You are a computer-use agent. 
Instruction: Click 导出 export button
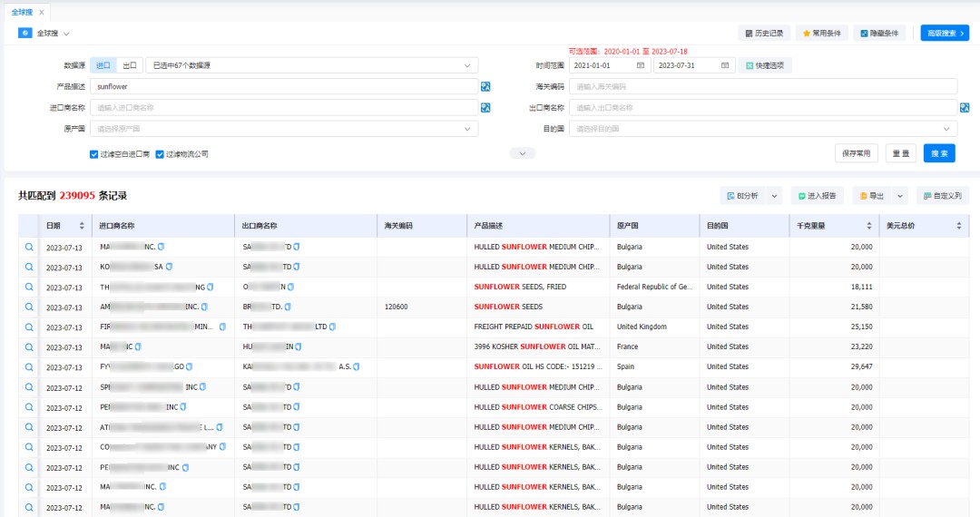[873, 196]
